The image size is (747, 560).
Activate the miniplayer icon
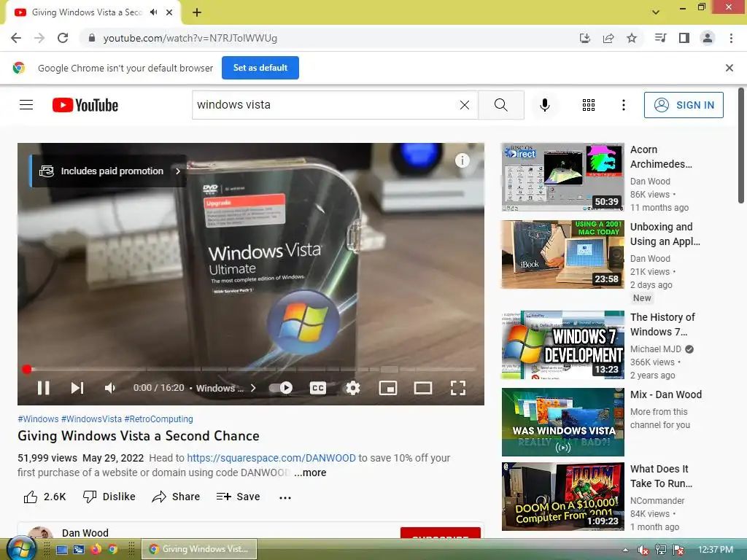point(388,388)
